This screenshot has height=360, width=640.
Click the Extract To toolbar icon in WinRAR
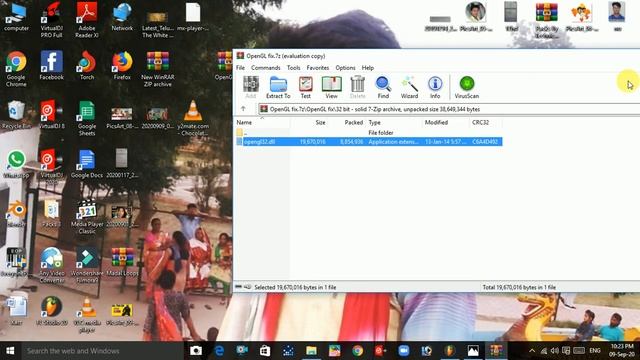[x=278, y=87]
